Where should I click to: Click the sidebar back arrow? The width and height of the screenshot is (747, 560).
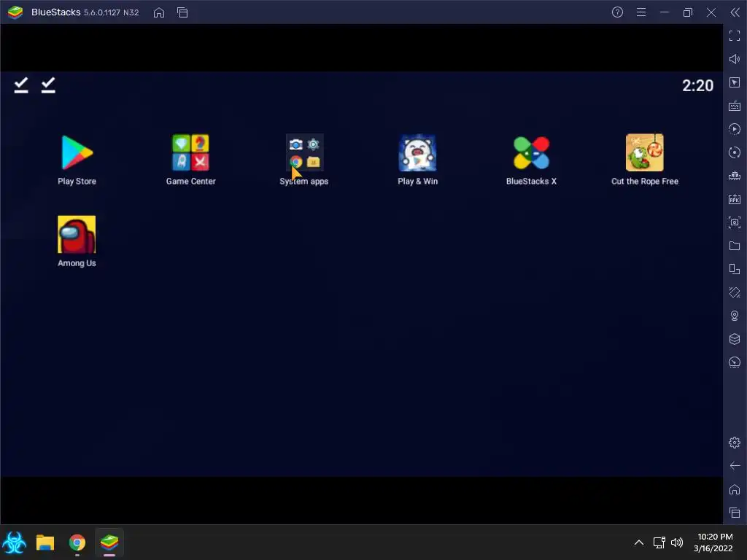point(735,466)
